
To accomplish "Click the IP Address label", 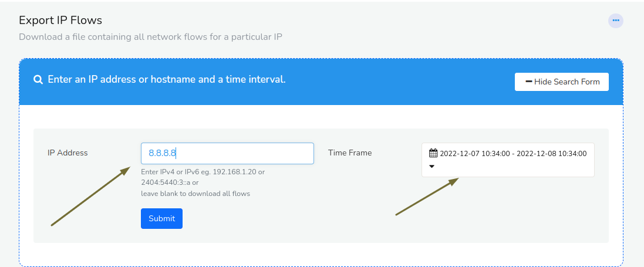I will (68, 153).
